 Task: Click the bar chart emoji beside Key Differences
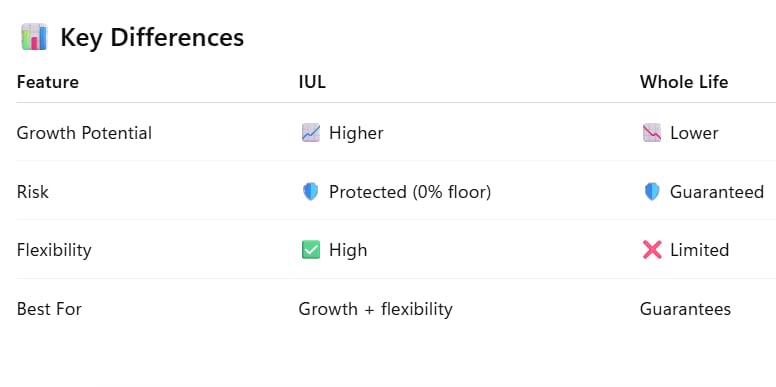point(34,37)
